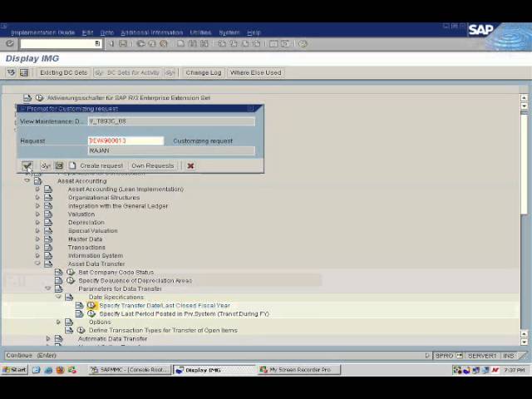The image size is (532, 399).
Task: Cancel the customizing request dialog via red X
Action: 190,165
